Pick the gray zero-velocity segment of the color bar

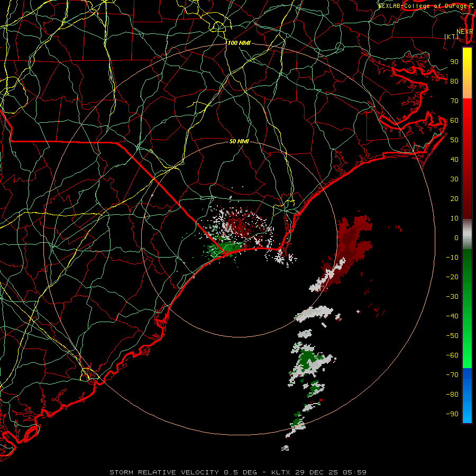(467, 234)
